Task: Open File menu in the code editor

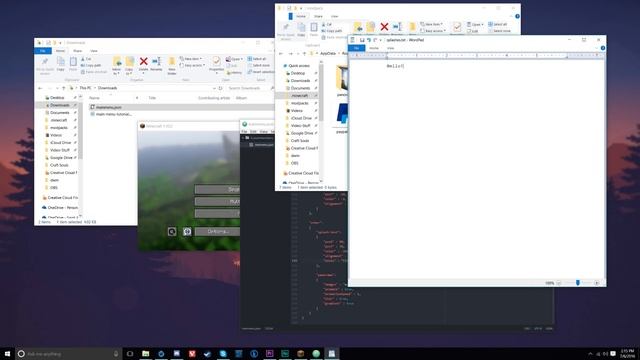Action: [x=244, y=131]
